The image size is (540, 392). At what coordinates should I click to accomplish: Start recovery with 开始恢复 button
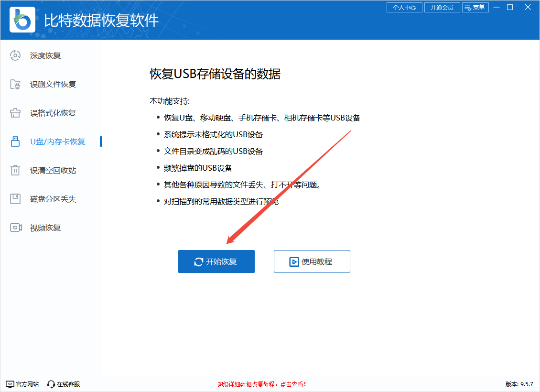pyautogui.click(x=216, y=261)
